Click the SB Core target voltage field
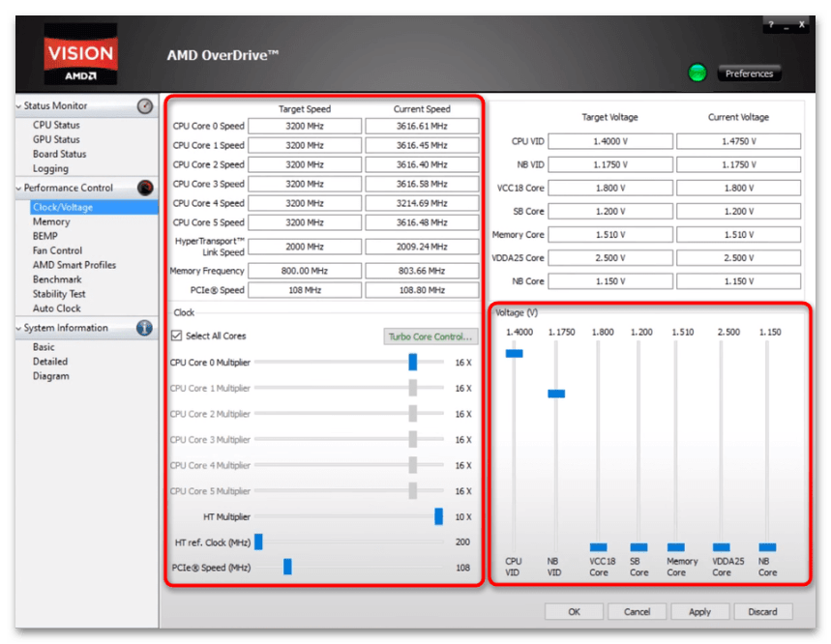Image resolution: width=831 pixels, height=644 pixels. 610,212
